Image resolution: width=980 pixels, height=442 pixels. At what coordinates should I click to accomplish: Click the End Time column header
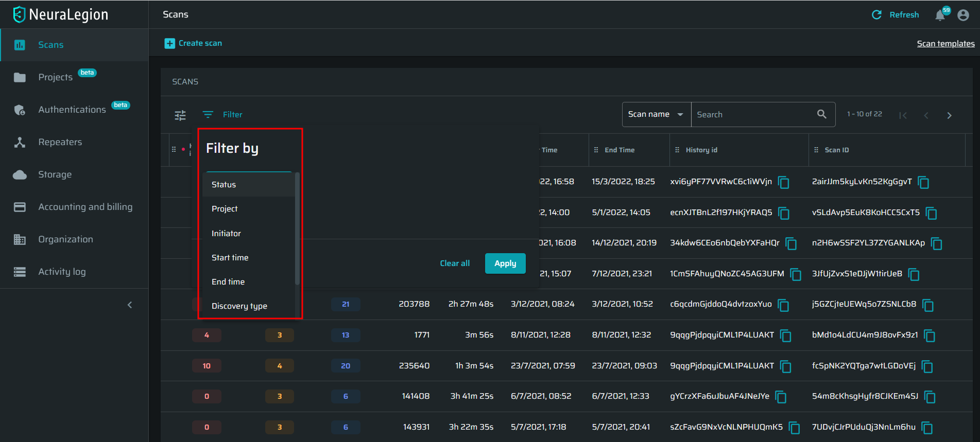tap(620, 150)
